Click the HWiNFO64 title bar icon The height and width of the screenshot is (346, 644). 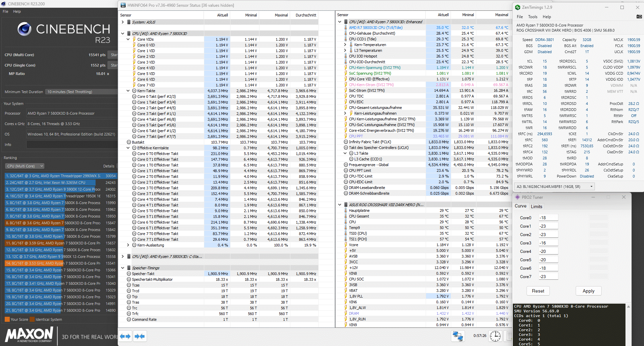coord(123,5)
